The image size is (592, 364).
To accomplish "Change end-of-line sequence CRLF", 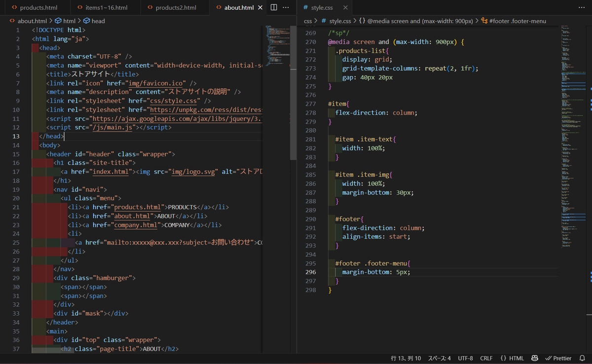I will tap(486, 359).
